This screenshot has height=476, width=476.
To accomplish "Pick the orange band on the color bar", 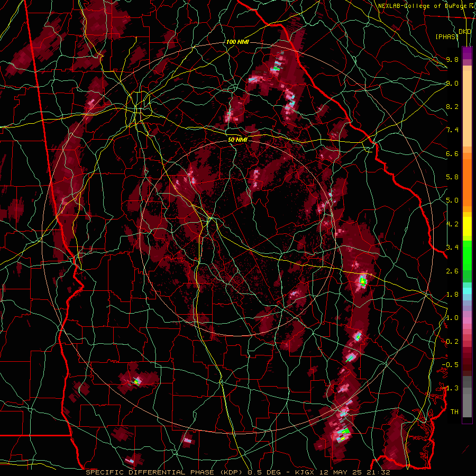I will point(467,182).
